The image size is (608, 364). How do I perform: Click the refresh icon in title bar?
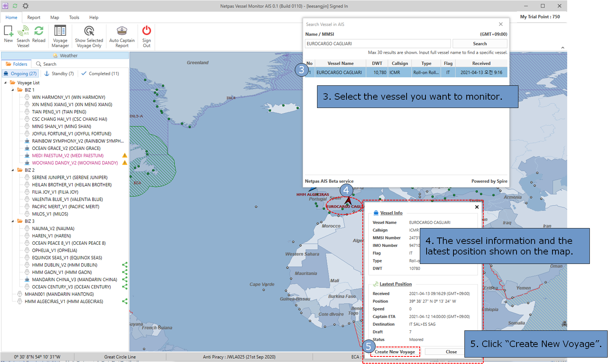click(x=15, y=6)
